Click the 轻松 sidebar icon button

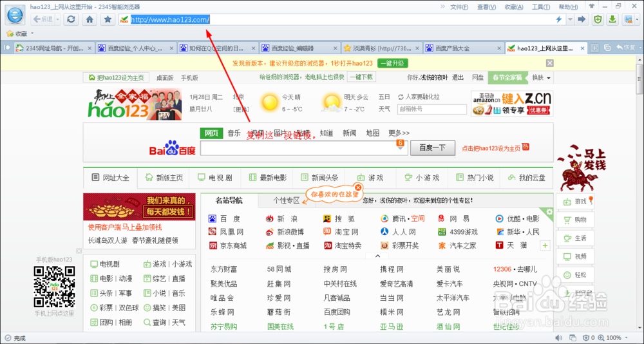pyautogui.click(x=575, y=274)
